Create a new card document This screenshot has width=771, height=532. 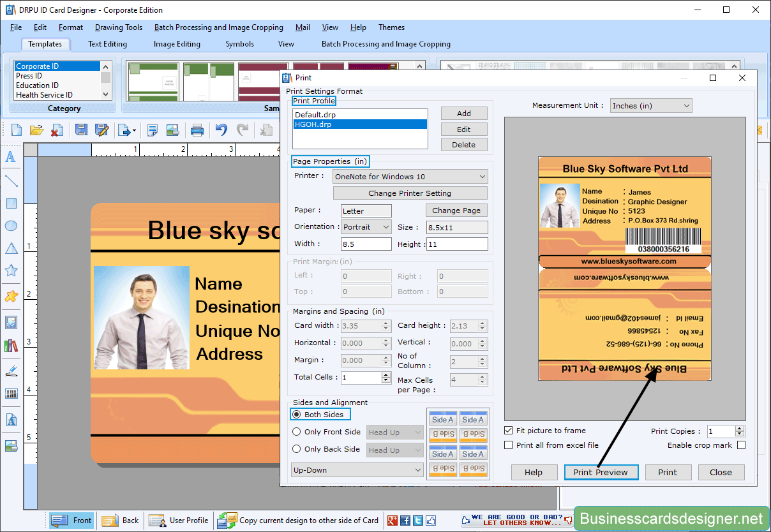pyautogui.click(x=17, y=130)
